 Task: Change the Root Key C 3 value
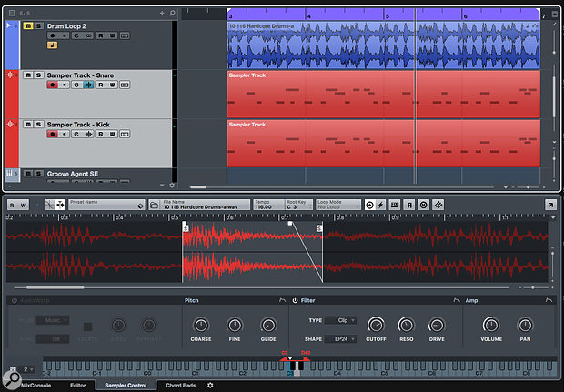[x=299, y=205]
